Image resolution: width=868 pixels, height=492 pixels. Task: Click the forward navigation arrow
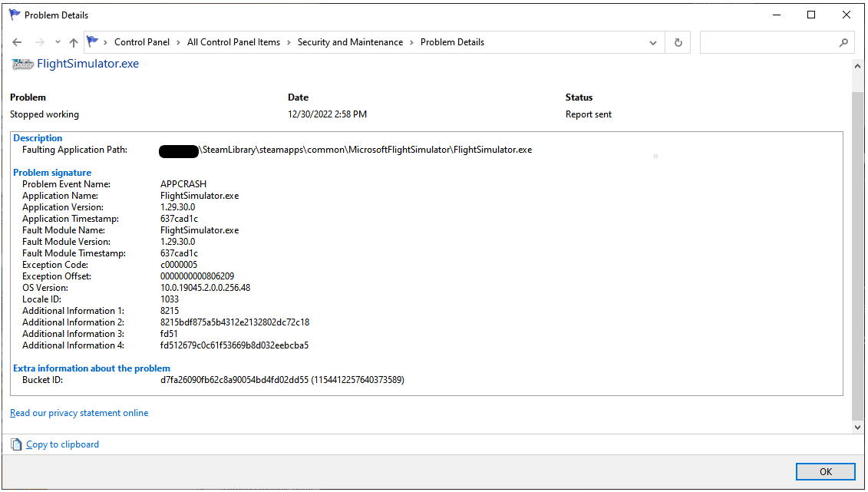(x=39, y=43)
